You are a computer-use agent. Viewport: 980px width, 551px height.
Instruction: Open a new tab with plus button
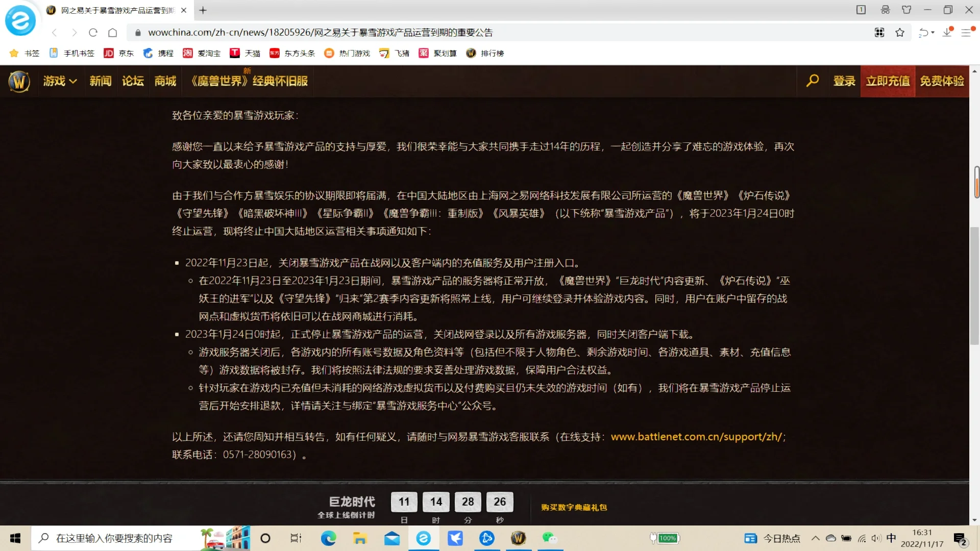(203, 10)
